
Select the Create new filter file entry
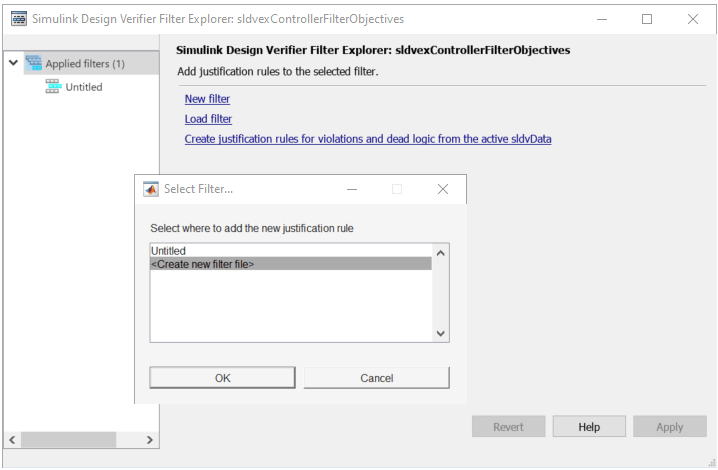tap(203, 264)
